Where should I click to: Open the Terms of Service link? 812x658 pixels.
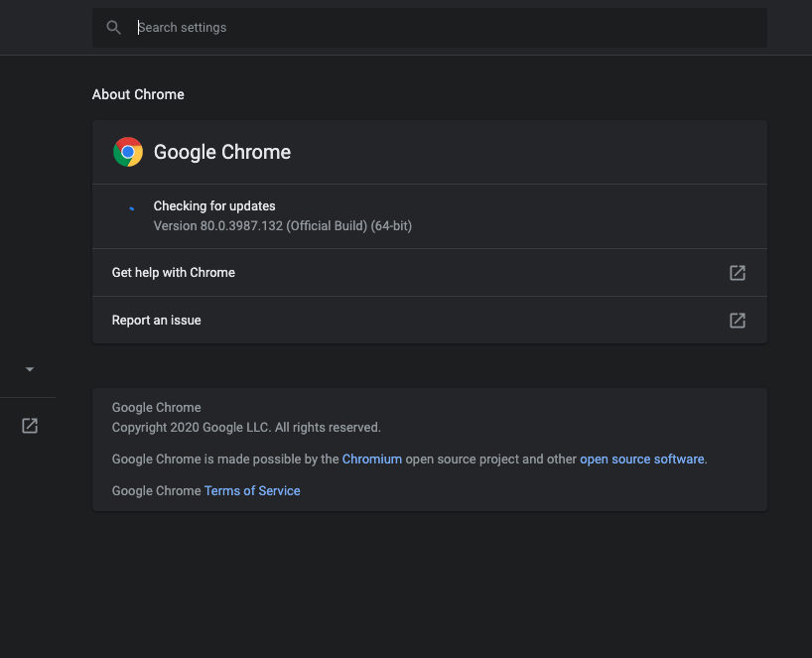[252, 491]
